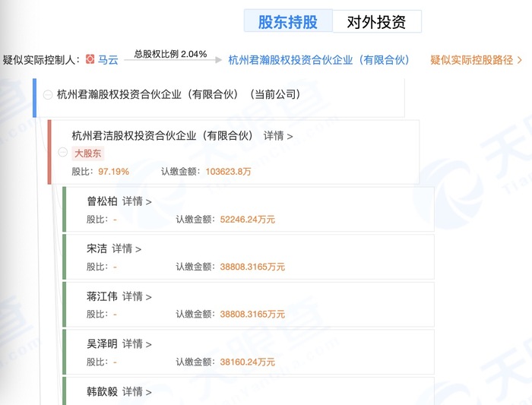Open 详情 for 宋洁
This screenshot has height=405, width=532.
126,249
